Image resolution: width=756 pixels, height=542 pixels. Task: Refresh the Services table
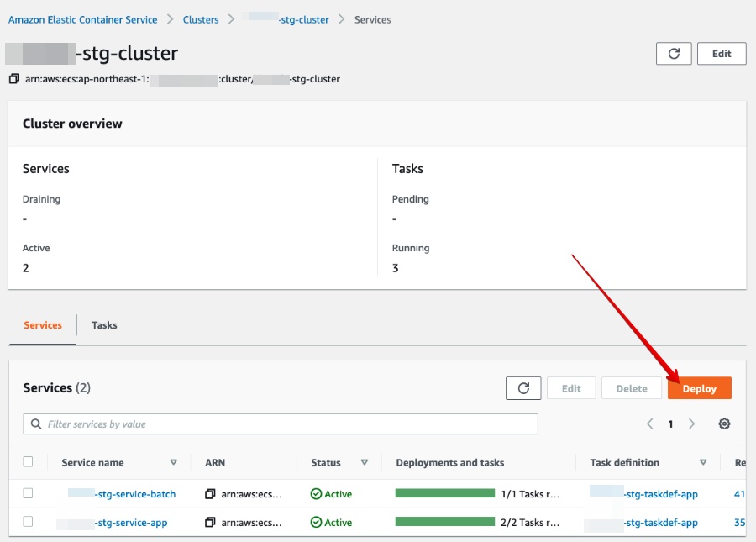523,387
